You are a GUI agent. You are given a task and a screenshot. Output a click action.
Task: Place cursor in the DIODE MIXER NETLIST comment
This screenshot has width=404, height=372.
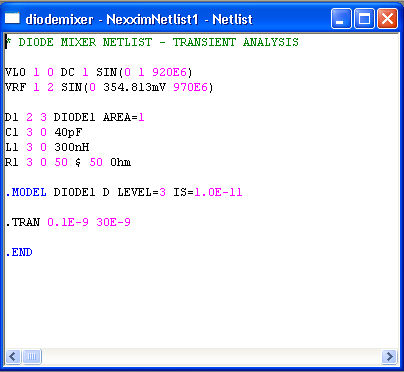click(152, 42)
